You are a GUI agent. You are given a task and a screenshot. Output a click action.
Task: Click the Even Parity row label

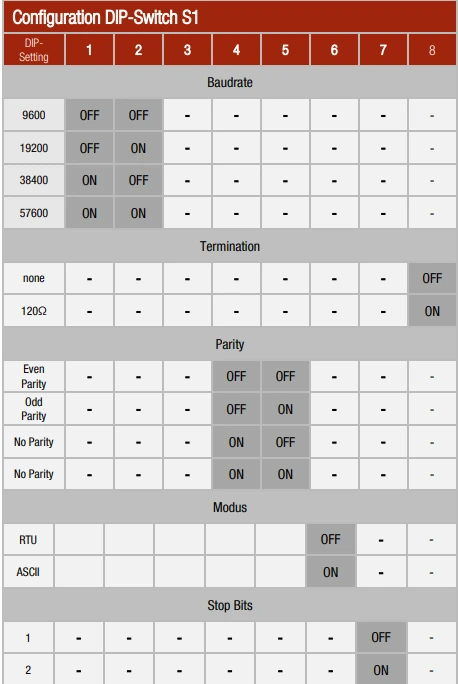pyautogui.click(x=34, y=376)
